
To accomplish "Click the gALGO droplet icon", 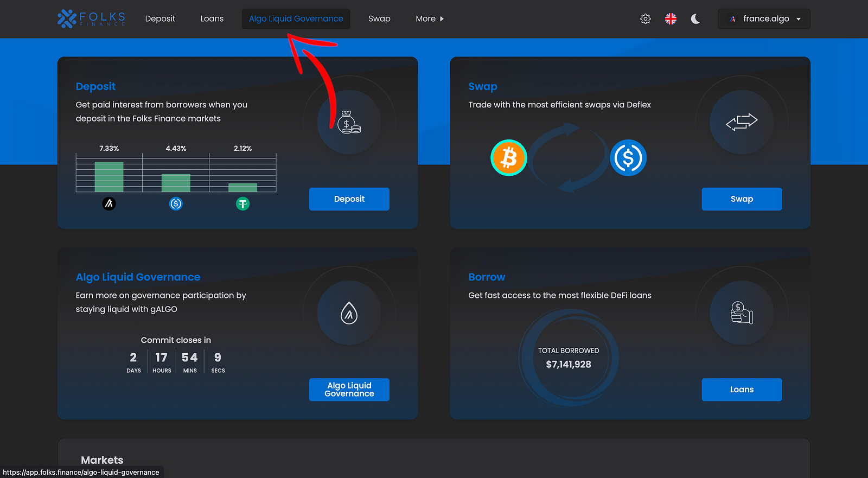I will 349,313.
